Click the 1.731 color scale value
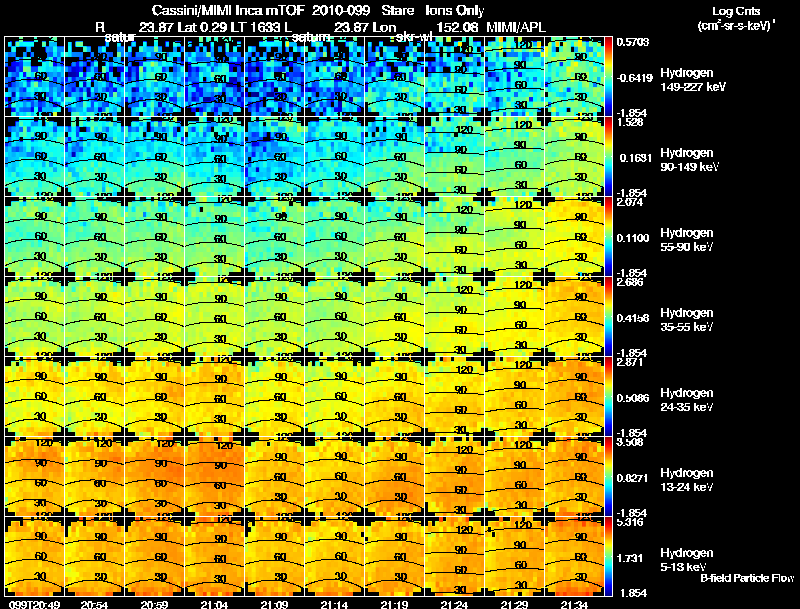Viewport: 800px width, 609px height. 631,559
